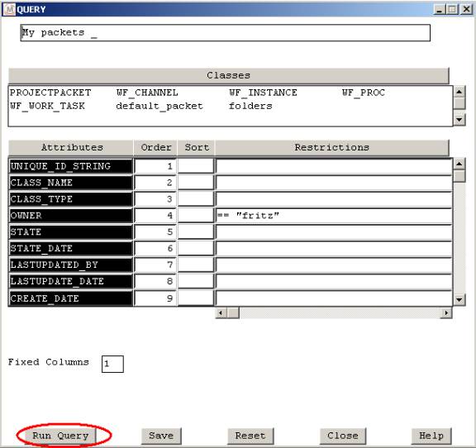Viewport: 476px width, 448px height.
Task: Click the Fixed Columns input field
Action: (112, 364)
